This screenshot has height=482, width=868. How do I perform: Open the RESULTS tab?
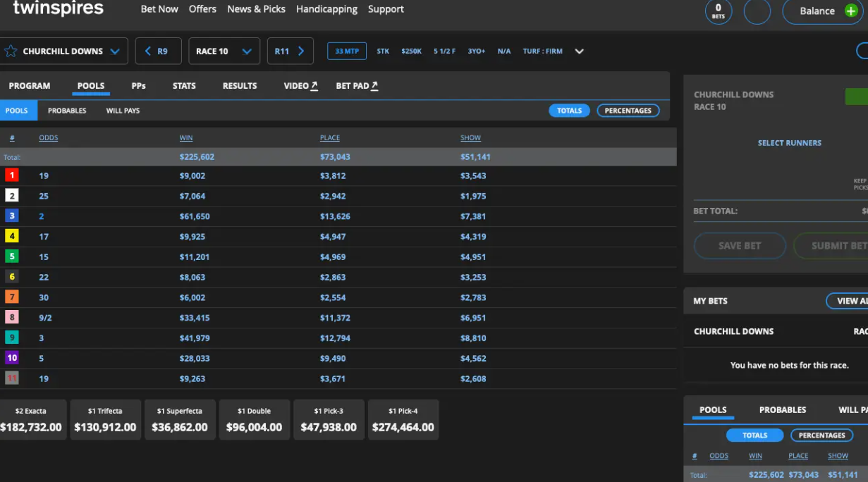(240, 86)
